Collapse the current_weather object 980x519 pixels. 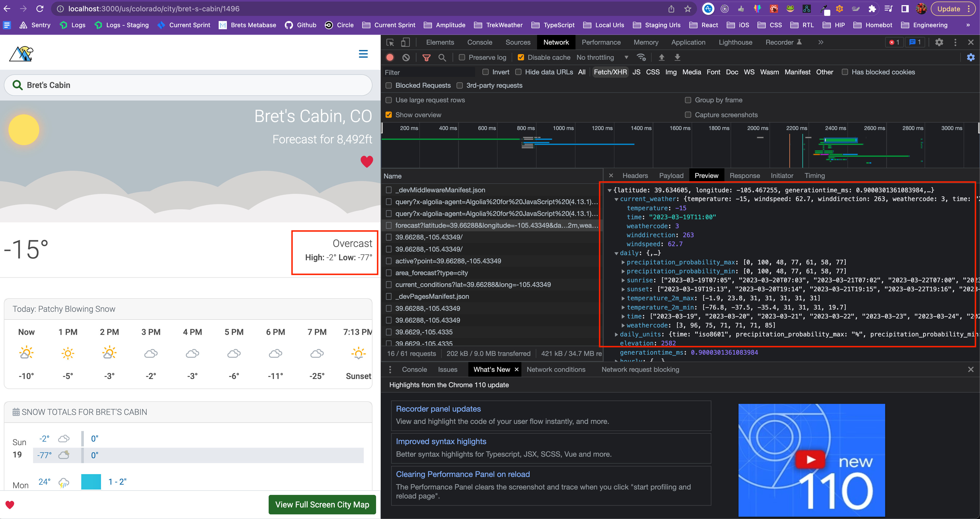616,199
